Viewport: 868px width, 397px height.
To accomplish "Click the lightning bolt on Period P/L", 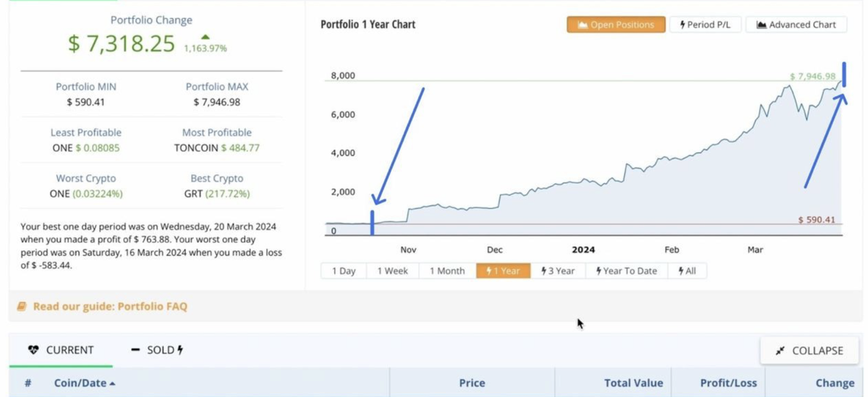I will [x=682, y=25].
